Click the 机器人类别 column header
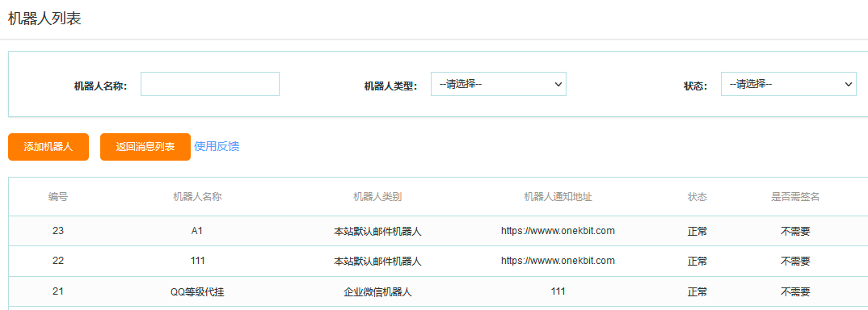Screen dimensions: 868x310 pos(377,197)
